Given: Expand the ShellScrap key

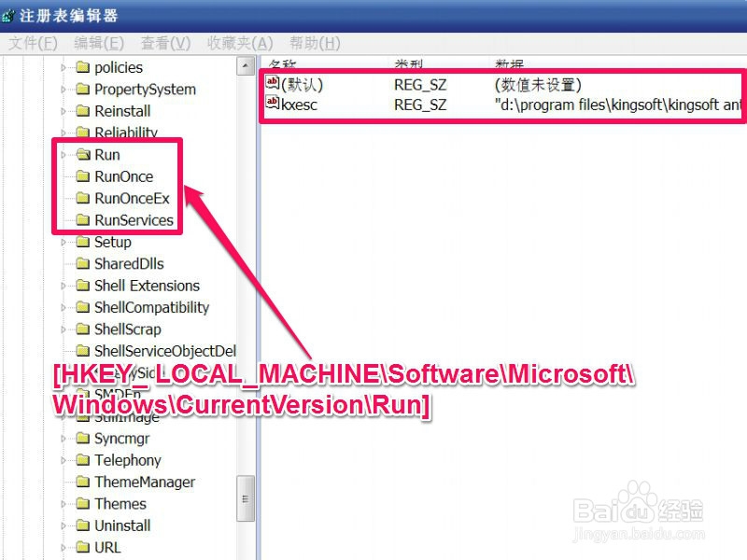Looking at the screenshot, I should coord(63,329).
